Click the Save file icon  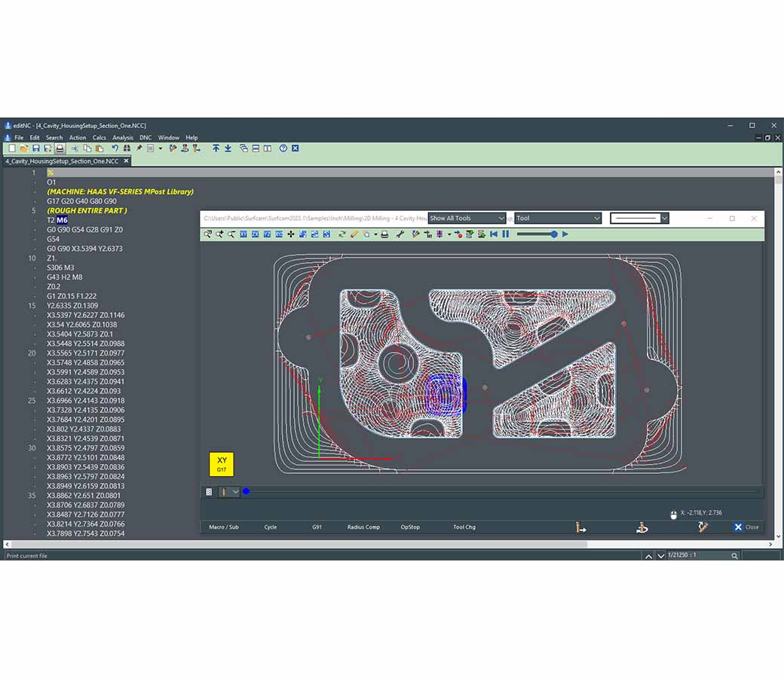[35, 149]
